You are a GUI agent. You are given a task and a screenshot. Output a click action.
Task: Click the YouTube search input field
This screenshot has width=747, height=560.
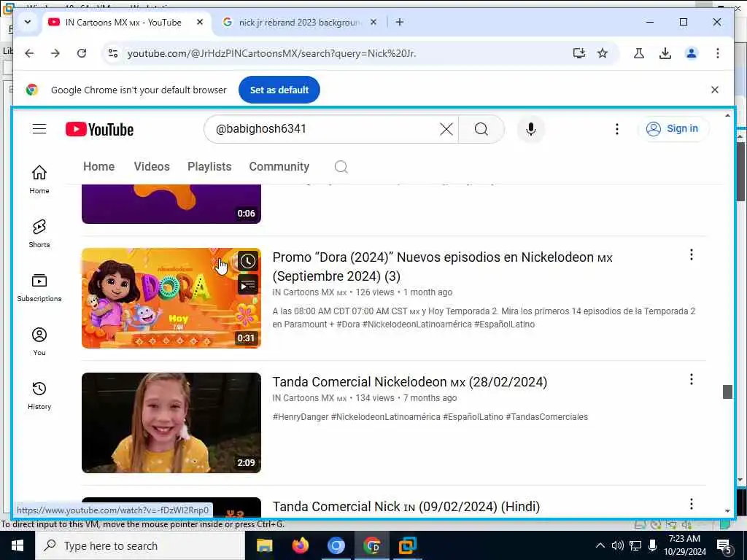(324, 129)
